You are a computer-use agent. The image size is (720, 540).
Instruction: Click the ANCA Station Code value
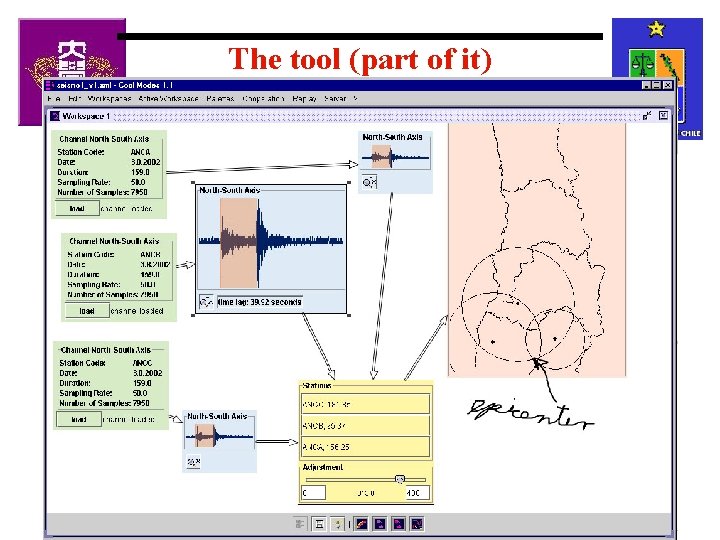140,152
